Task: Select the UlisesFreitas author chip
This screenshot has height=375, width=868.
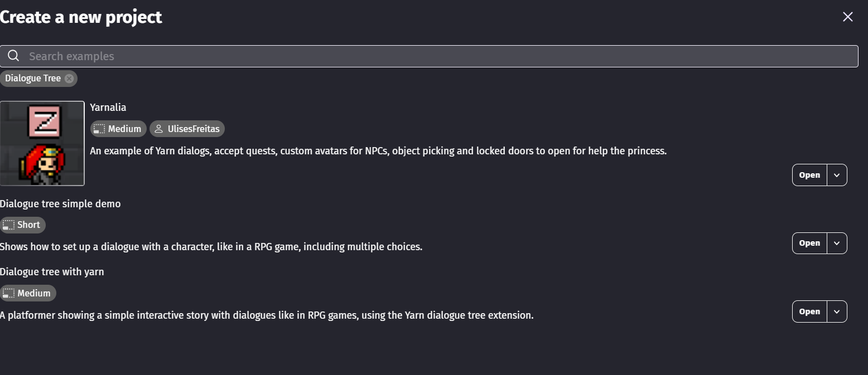Action: (x=187, y=129)
